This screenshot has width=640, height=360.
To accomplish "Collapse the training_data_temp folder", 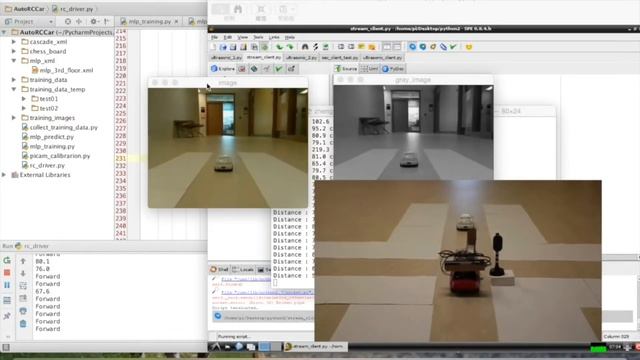I will 14,89.
